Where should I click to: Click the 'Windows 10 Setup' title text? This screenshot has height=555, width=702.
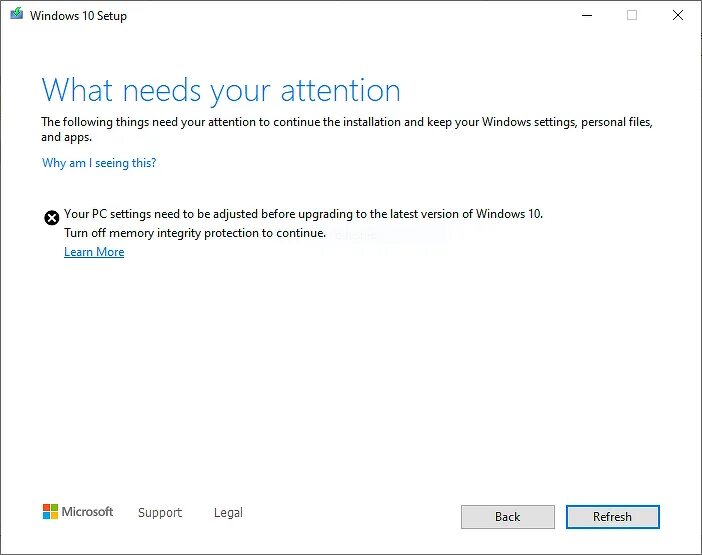[78, 16]
